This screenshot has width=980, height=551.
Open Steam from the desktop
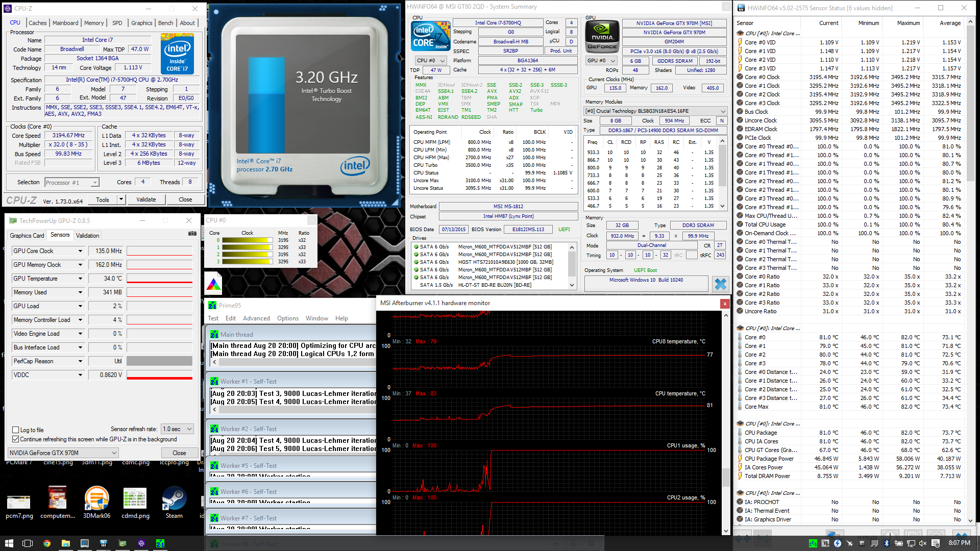pyautogui.click(x=174, y=503)
